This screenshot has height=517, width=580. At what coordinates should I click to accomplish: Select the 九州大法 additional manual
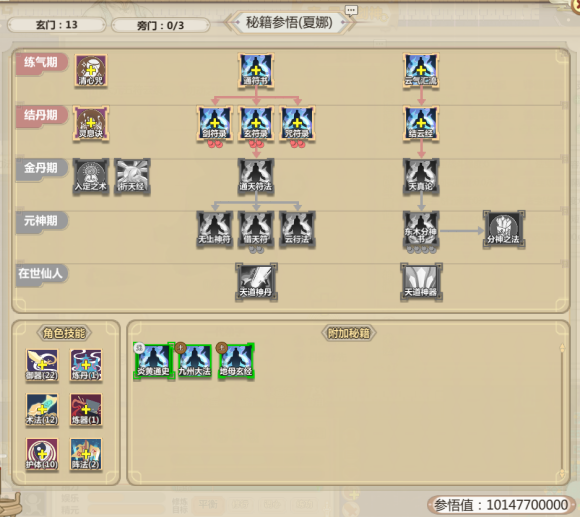coord(195,361)
